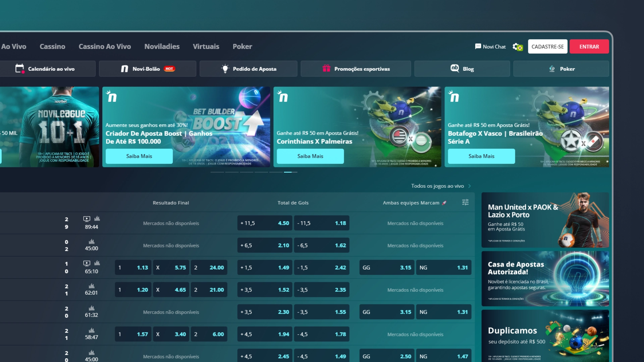Click the CADASTRE-SE button
This screenshot has height=362, width=644.
(x=547, y=47)
